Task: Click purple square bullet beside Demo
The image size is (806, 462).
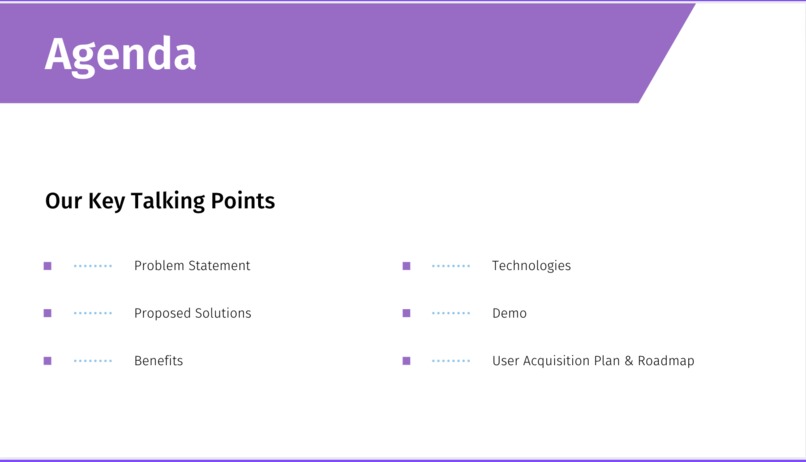Action: point(406,313)
